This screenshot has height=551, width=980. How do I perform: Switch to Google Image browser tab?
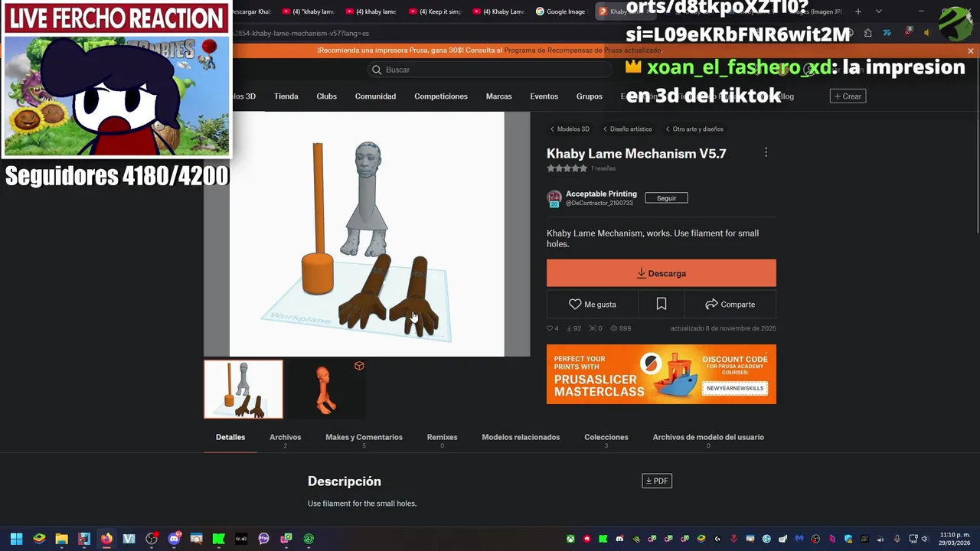click(x=565, y=11)
